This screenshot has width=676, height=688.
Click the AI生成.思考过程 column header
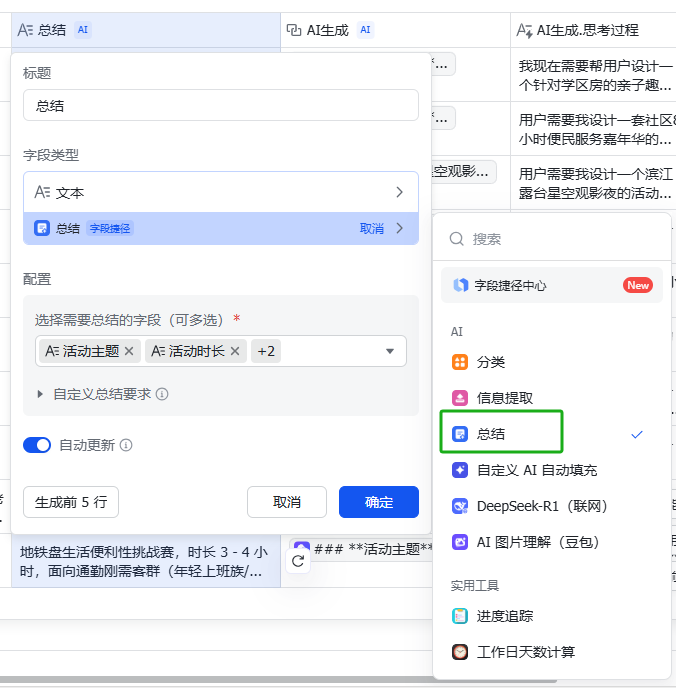[593, 30]
